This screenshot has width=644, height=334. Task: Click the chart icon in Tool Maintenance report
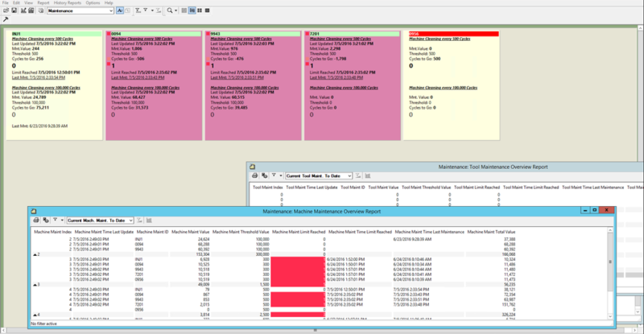(368, 175)
